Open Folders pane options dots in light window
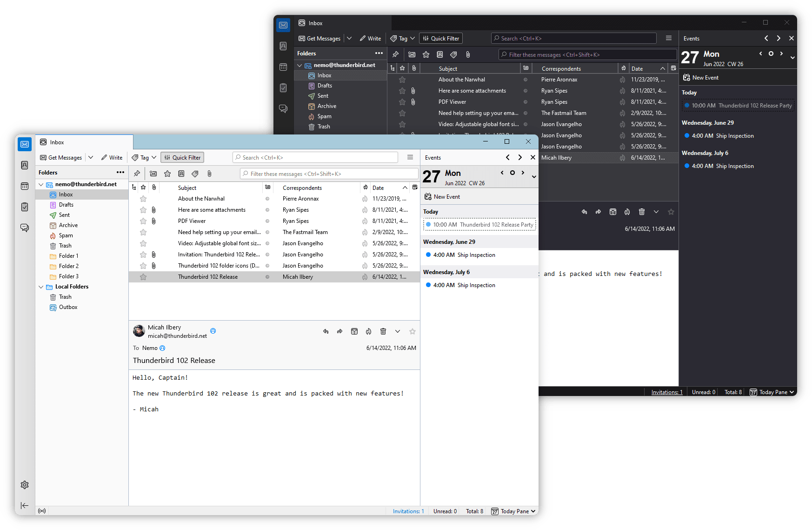Image resolution: width=812 pixels, height=530 pixels. [120, 172]
